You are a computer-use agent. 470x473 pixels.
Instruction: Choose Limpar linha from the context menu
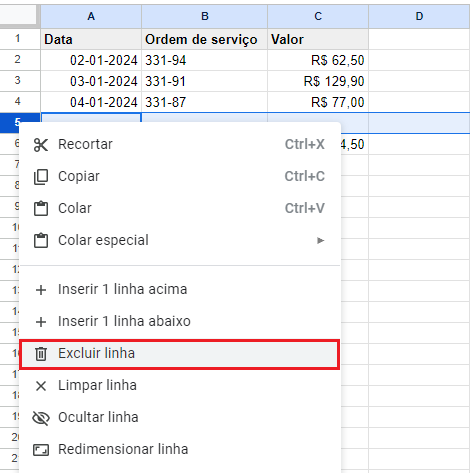point(180,386)
